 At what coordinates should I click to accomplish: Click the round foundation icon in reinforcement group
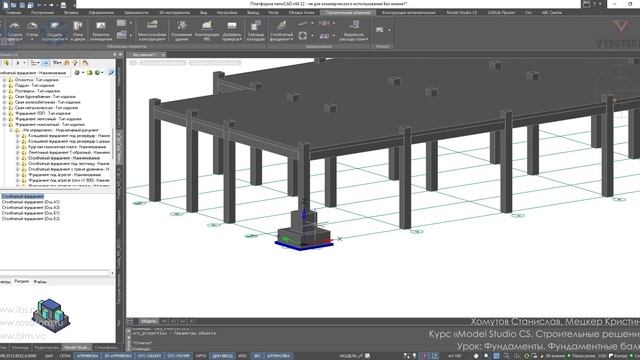point(302,36)
